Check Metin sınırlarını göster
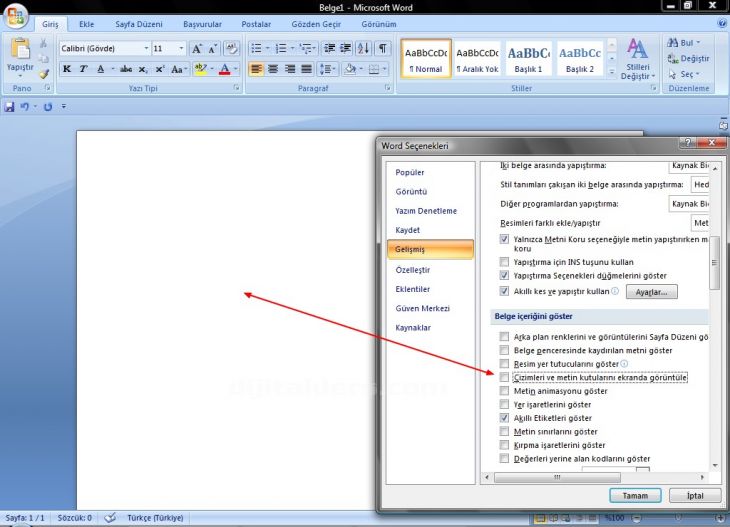The height and width of the screenshot is (527, 730). tap(504, 431)
